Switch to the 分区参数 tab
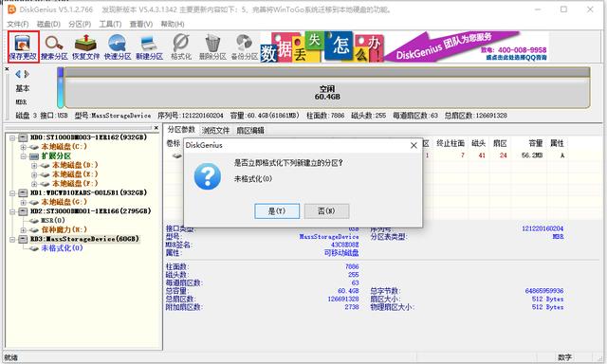Image resolution: width=607 pixels, height=364 pixels. [181, 130]
